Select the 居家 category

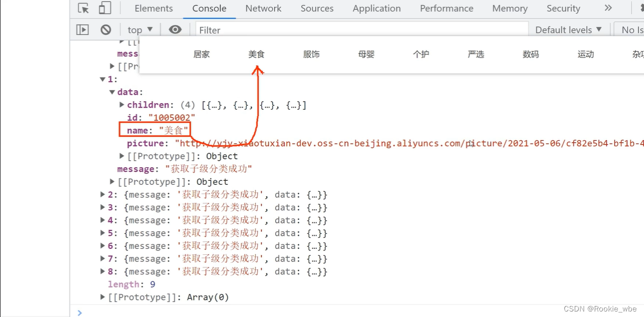pos(201,54)
